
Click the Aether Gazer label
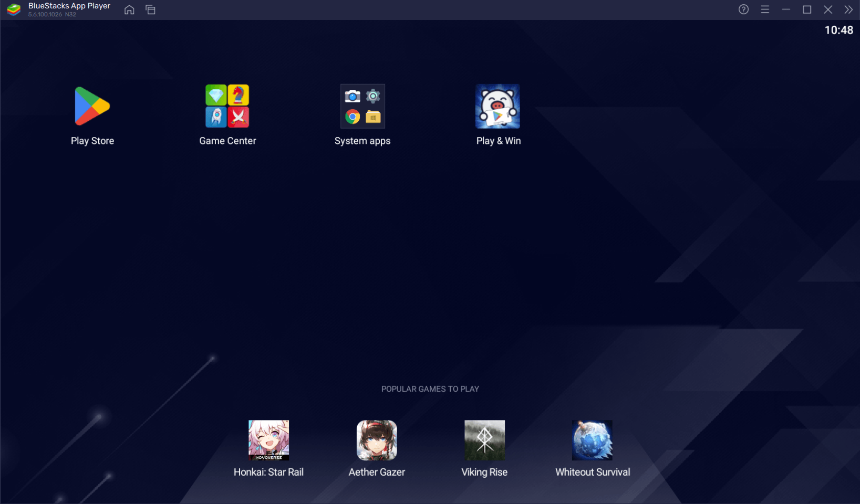coord(377,472)
